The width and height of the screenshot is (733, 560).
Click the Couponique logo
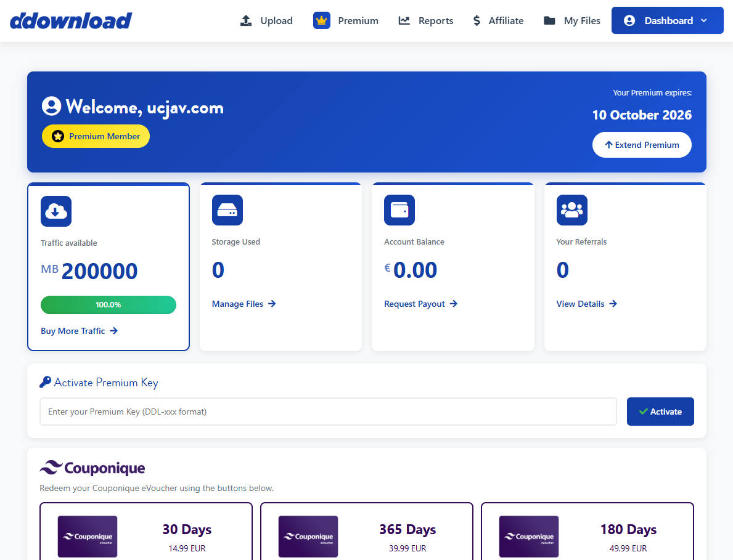pos(92,468)
